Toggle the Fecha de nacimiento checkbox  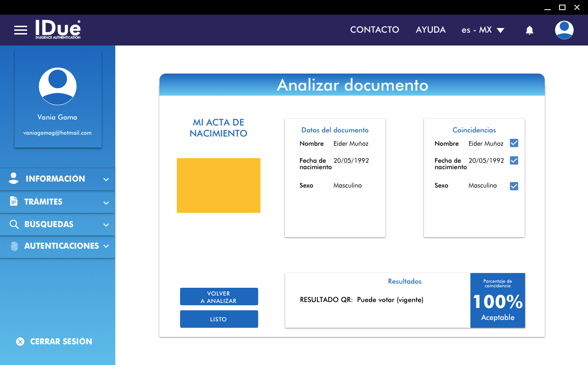tap(514, 160)
